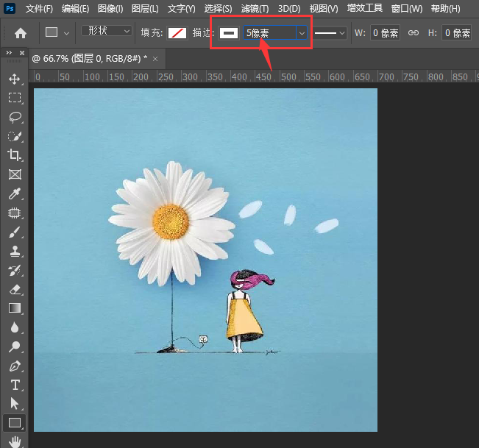Screen dimensions: 479x448
Task: Open the 形状 tool mode dropdown
Action: pos(107,32)
